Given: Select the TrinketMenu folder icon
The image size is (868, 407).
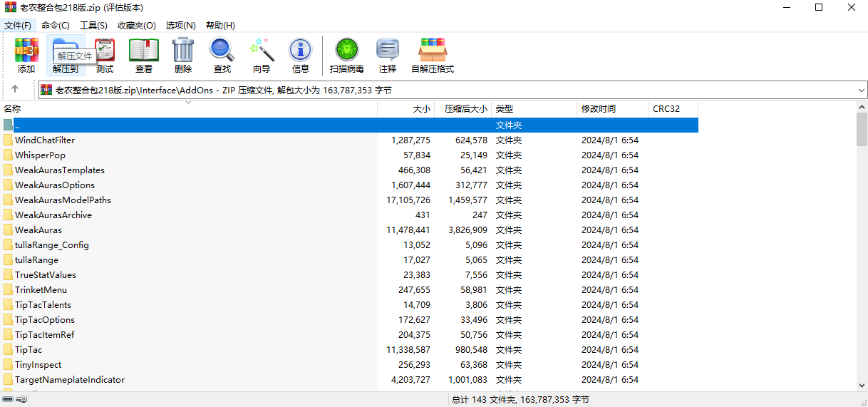Looking at the screenshot, I should [8, 290].
